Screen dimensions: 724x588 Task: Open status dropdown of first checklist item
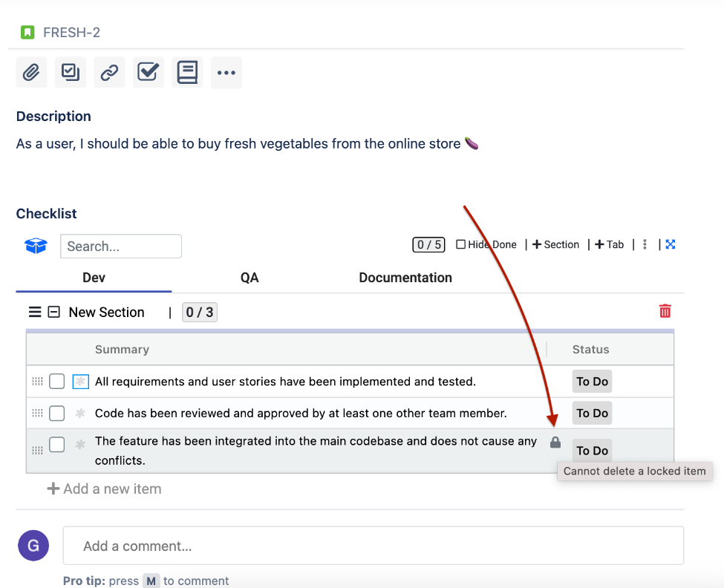click(x=592, y=382)
